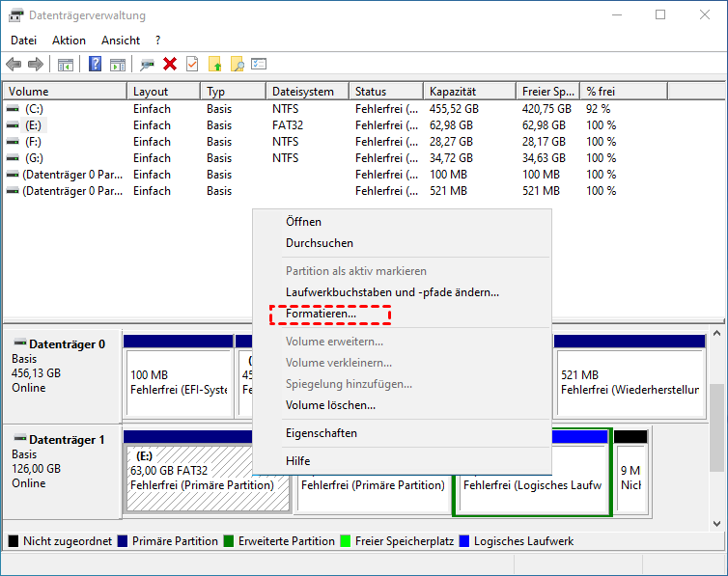Viewport: 728px width, 576px height.
Task: Open the Ansicht menu
Action: click(121, 41)
